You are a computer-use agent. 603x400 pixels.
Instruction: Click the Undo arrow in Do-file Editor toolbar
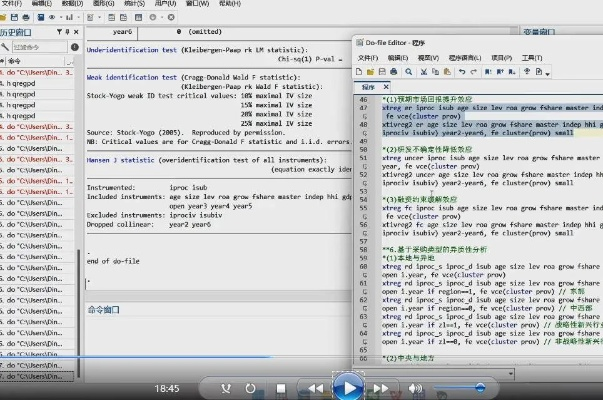[461, 72]
